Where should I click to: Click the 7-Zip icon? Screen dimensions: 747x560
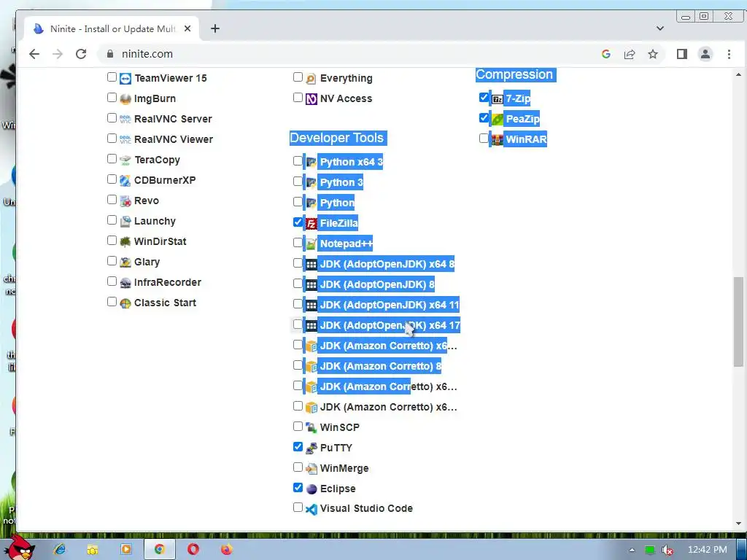(x=497, y=99)
